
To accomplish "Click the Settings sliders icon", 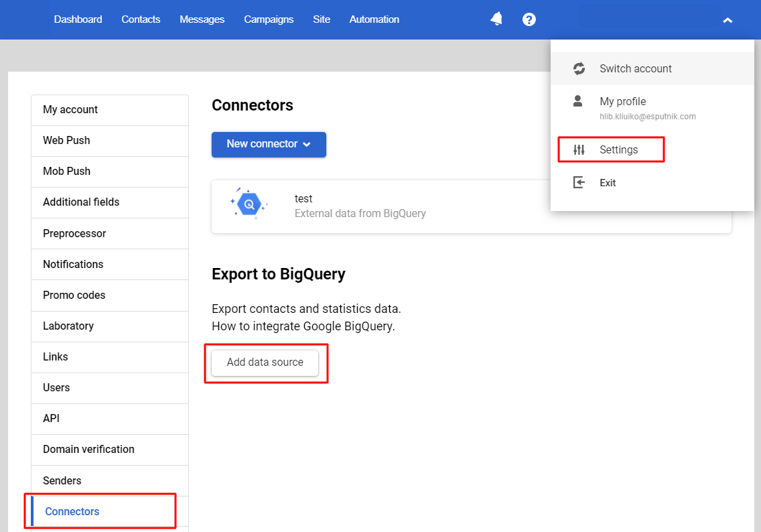I will click(x=579, y=149).
